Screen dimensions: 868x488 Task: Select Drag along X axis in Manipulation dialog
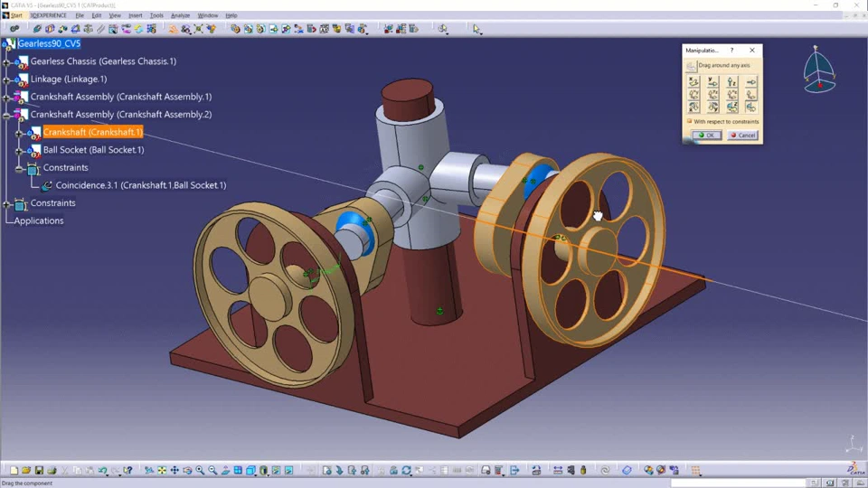point(693,82)
